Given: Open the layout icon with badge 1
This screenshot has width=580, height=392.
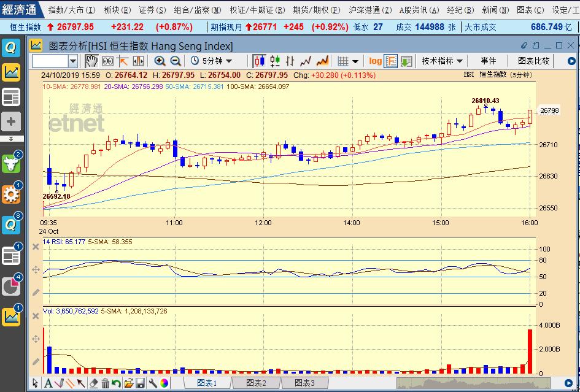Looking at the screenshot, I should (11, 256).
